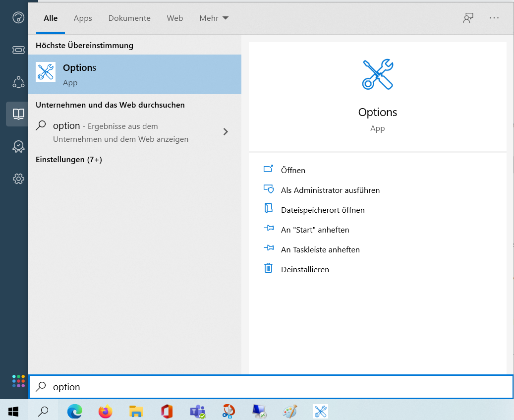
Task: Click the feedback person icon at the top right
Action: [468, 18]
